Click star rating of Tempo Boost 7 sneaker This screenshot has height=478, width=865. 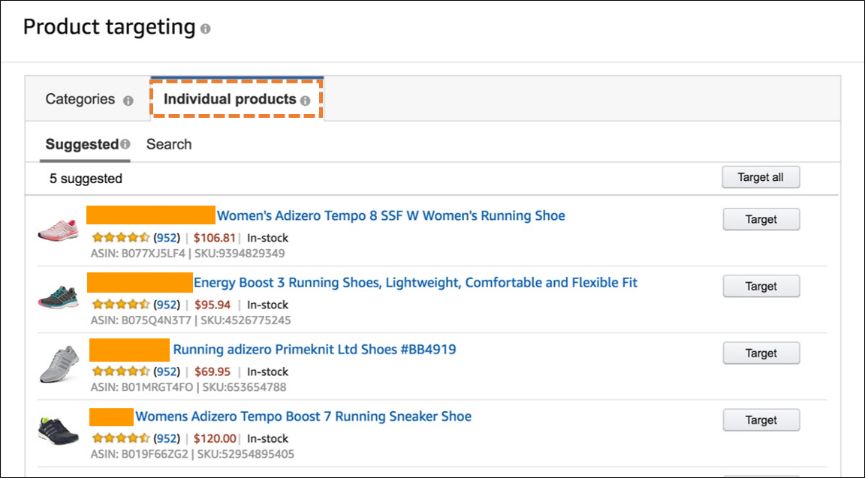coord(121,439)
